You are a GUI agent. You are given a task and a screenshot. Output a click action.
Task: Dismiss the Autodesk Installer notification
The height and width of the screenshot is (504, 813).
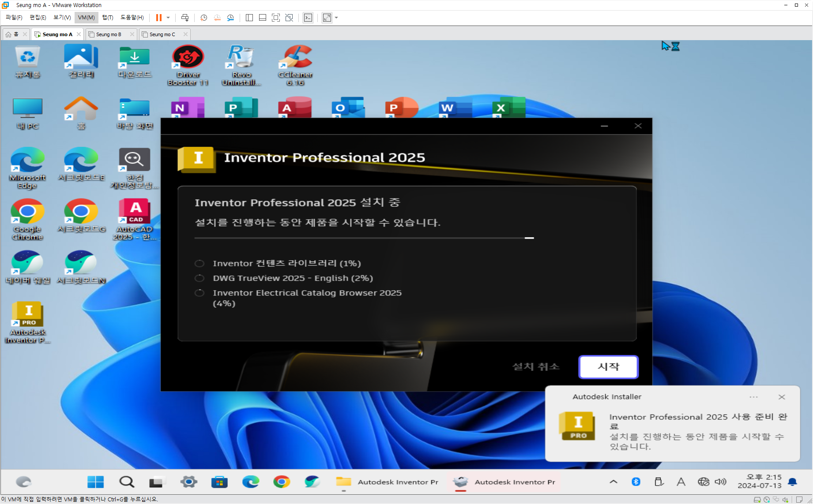tap(782, 397)
